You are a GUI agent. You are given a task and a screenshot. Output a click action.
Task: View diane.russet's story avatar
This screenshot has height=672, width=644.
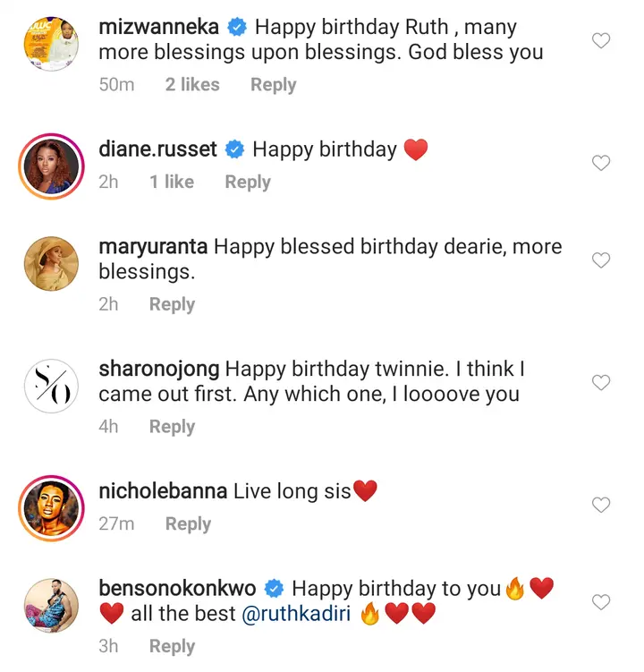[x=51, y=165]
